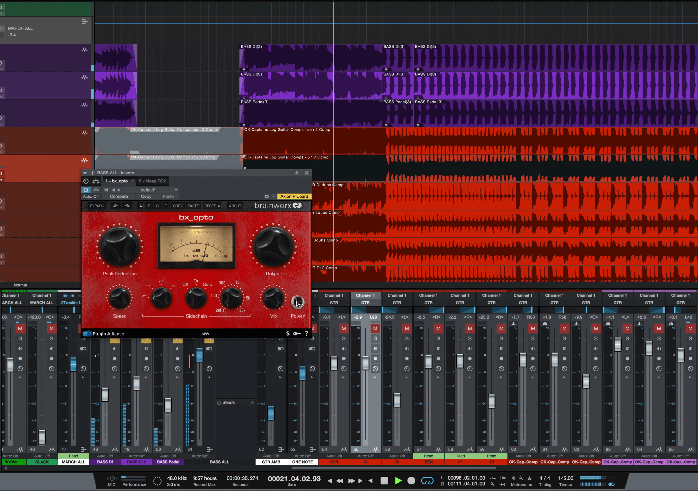Select settings slot B in the brainworx toolbar
Viewport: 698px width, 491px height.
149,206
